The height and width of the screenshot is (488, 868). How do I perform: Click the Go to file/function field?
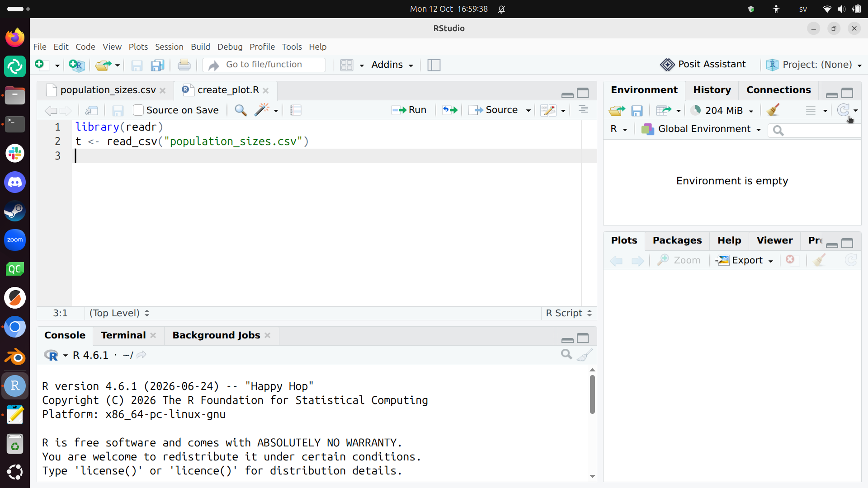[x=264, y=65]
